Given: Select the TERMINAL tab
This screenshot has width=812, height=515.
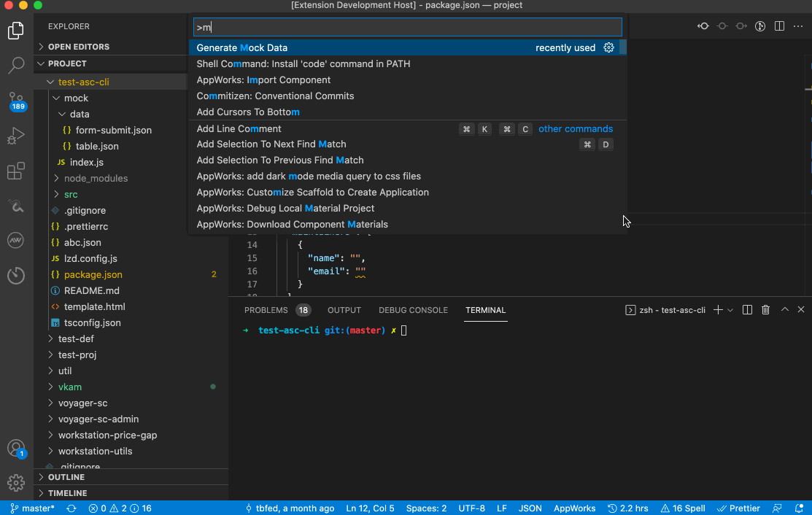Looking at the screenshot, I should pyautogui.click(x=485, y=310).
